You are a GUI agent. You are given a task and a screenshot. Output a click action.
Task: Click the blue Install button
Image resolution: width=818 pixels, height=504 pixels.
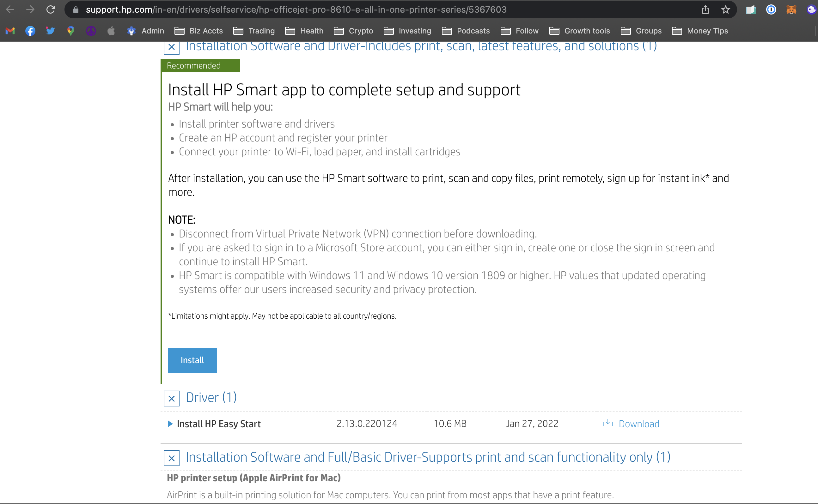point(192,360)
